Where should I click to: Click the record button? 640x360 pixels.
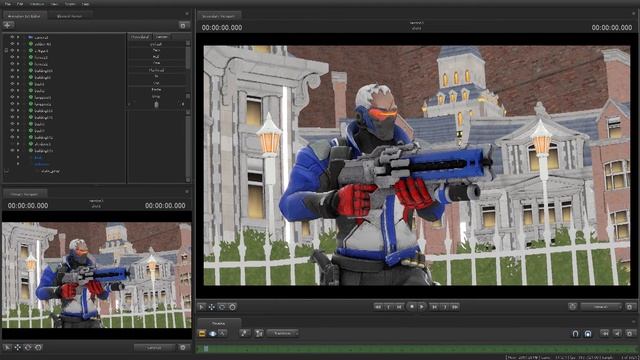411,306
